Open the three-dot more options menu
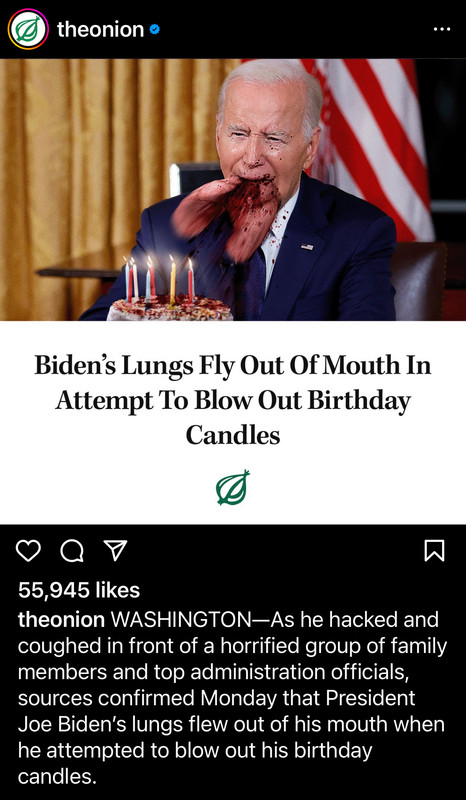The image size is (466, 800). pyautogui.click(x=442, y=29)
